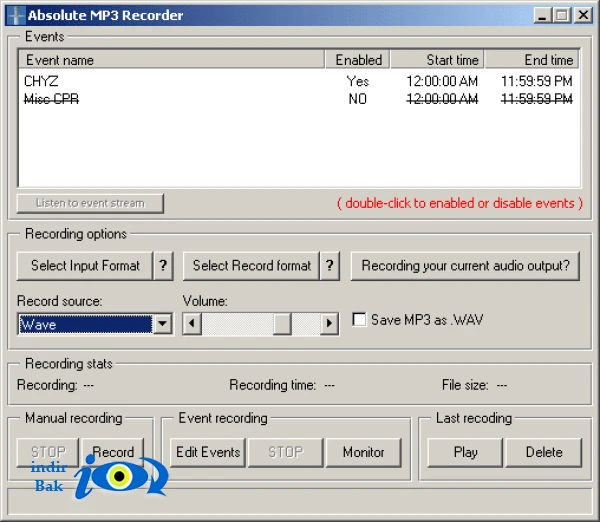Enable Save MP3 as .WAV checkbox
Screen dimensions: 600x522
point(359,320)
